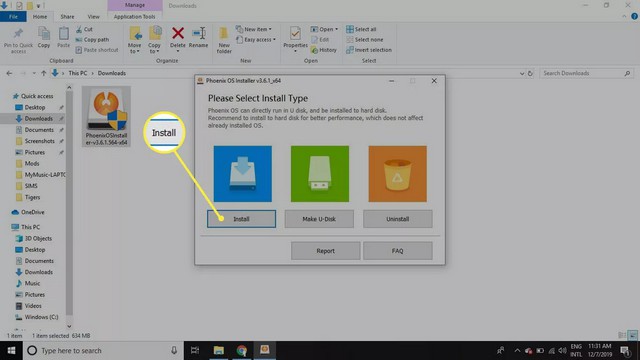Screen dimensions: 640x360
Task: Click Copy path in the ribbon
Action: 92,40
